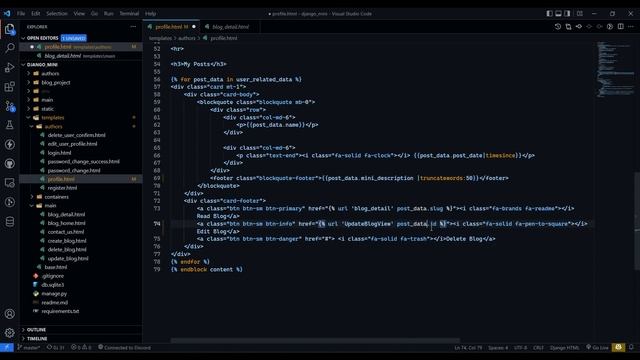Toggle Secondary Side Bar layout icon
Image resolution: width=640 pixels, height=360 pixels.
click(x=567, y=13)
